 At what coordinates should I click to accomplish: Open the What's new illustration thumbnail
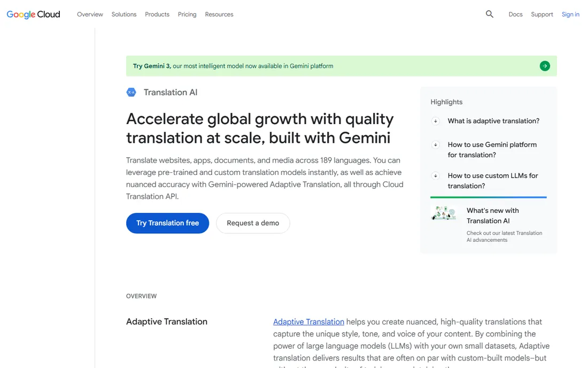click(x=444, y=213)
